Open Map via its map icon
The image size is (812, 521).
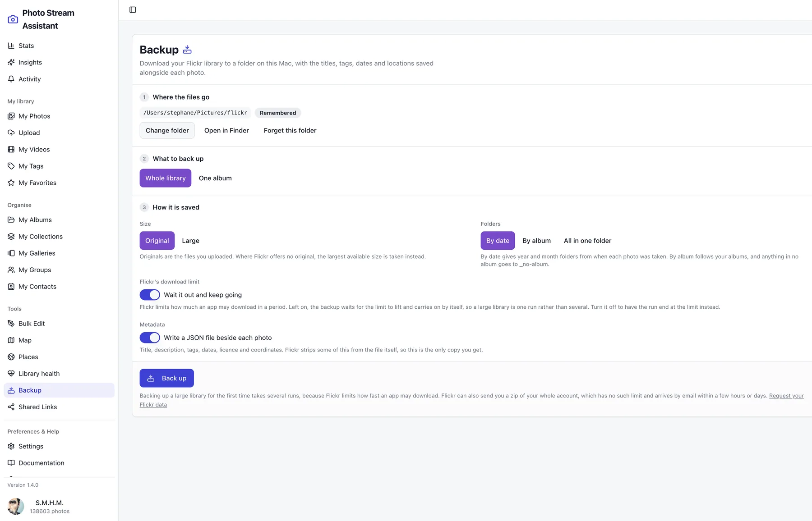11,340
